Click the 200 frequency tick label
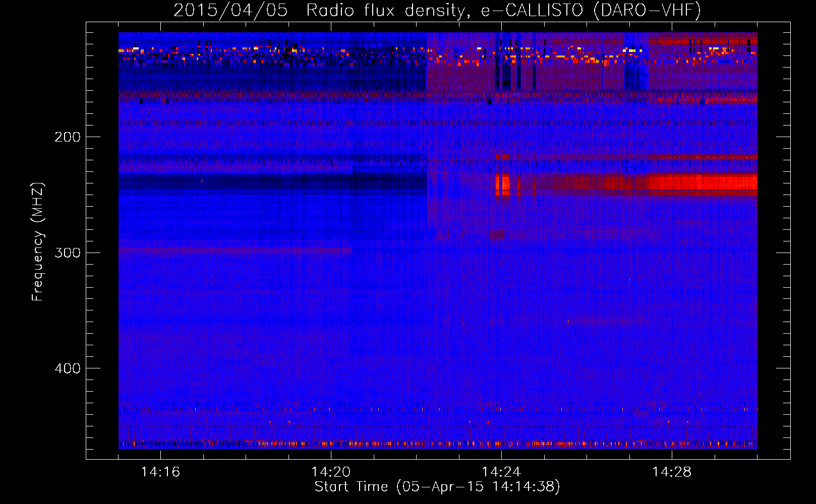 68,137
